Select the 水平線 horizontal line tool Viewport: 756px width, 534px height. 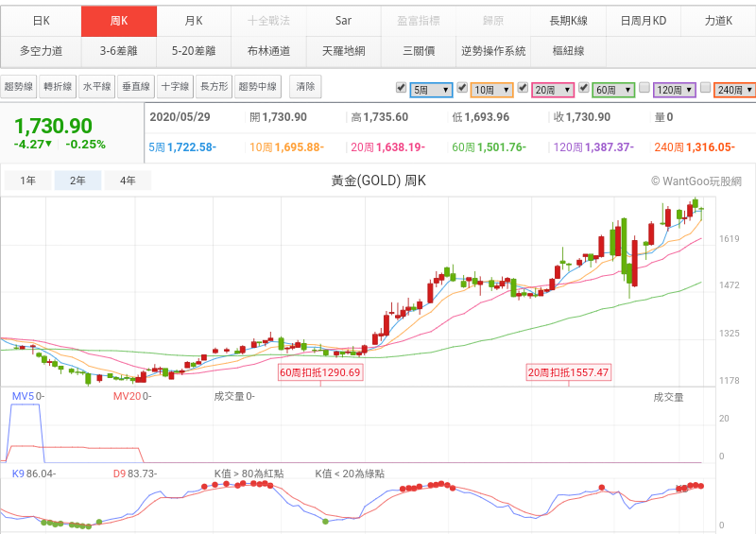pyautogui.click(x=96, y=87)
